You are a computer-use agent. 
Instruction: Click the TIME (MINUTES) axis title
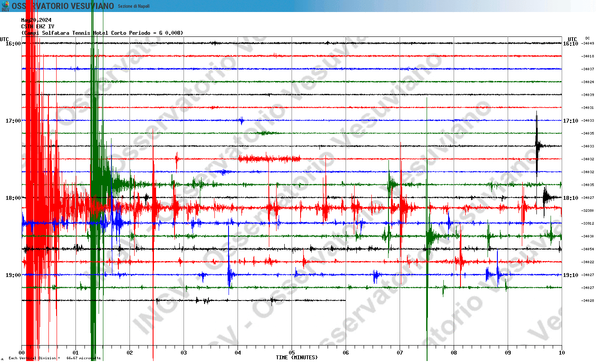click(297, 358)
